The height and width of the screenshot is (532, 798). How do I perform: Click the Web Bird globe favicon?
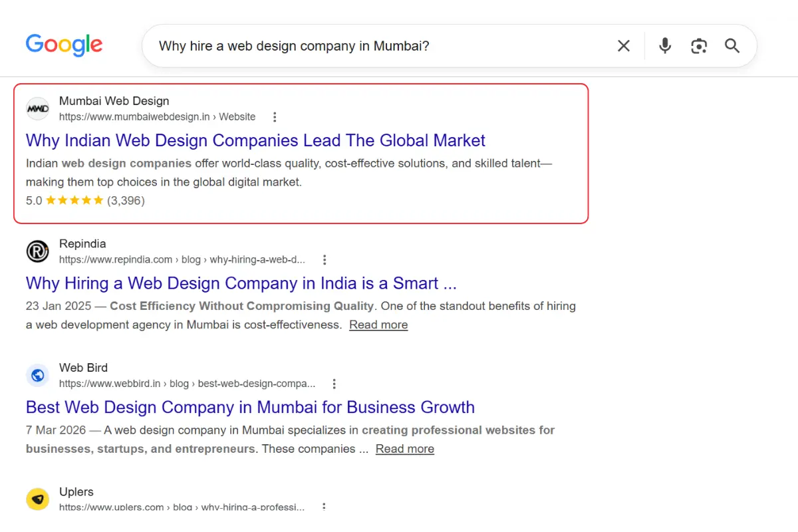pos(38,375)
